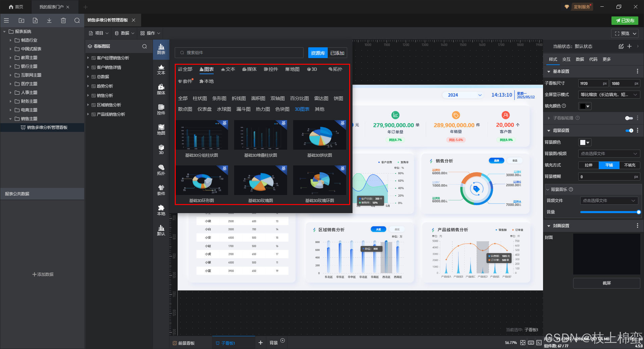Viewport: 644px width, 349px height.
Task: Add a new sub-board with the plus icon
Action: pyautogui.click(x=261, y=343)
